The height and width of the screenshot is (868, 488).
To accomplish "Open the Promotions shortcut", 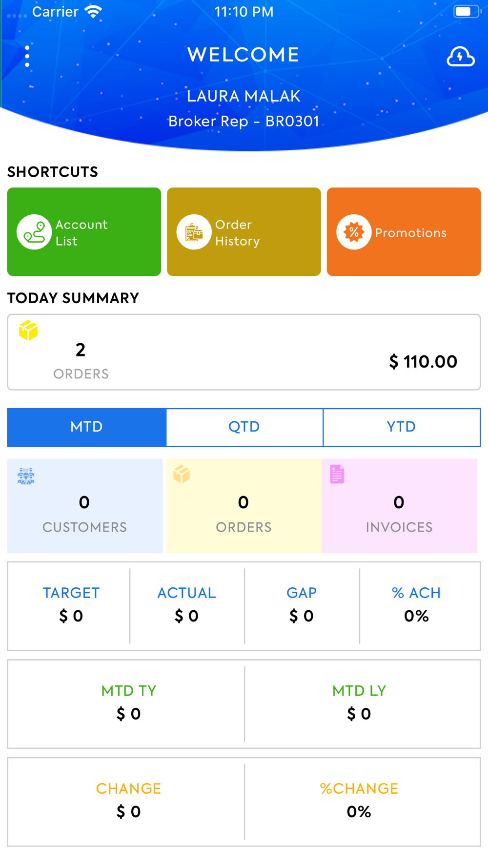I will [x=404, y=232].
